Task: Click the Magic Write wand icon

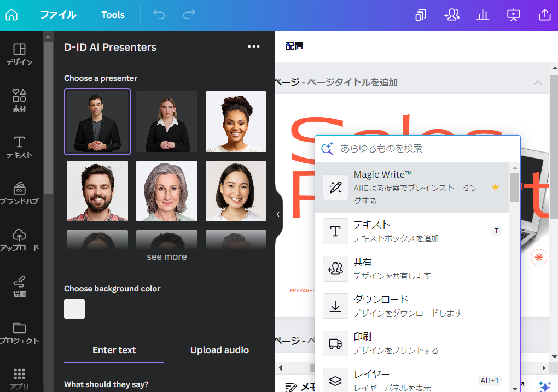Action: (x=335, y=188)
